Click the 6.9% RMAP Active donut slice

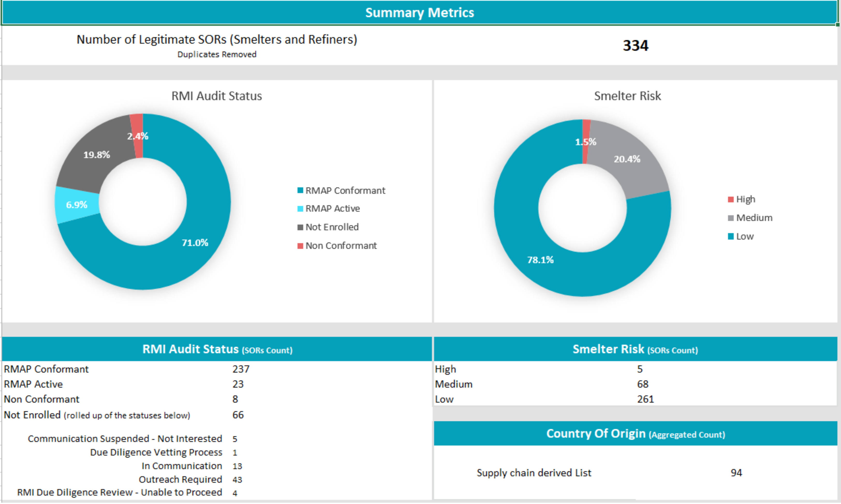pos(77,205)
